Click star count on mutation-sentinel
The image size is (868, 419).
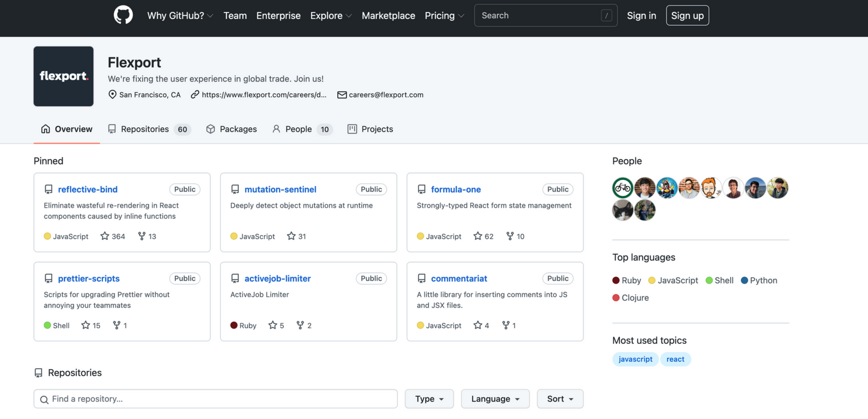click(296, 236)
